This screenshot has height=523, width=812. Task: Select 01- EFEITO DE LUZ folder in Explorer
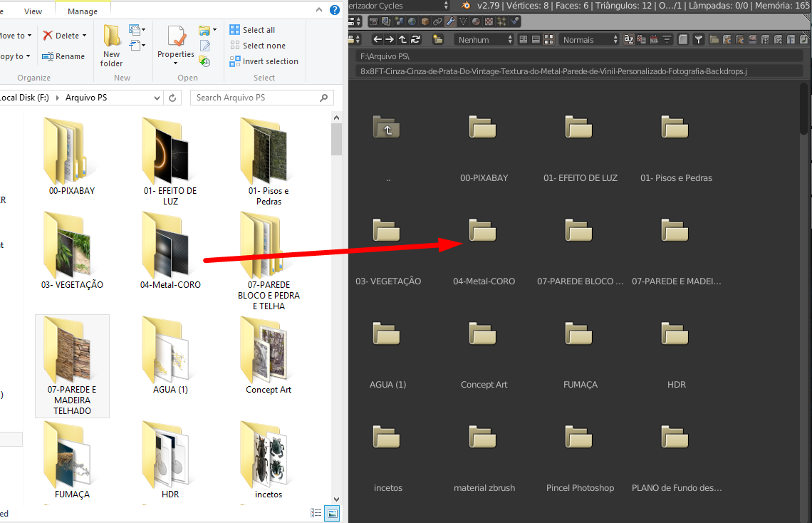tap(170, 162)
